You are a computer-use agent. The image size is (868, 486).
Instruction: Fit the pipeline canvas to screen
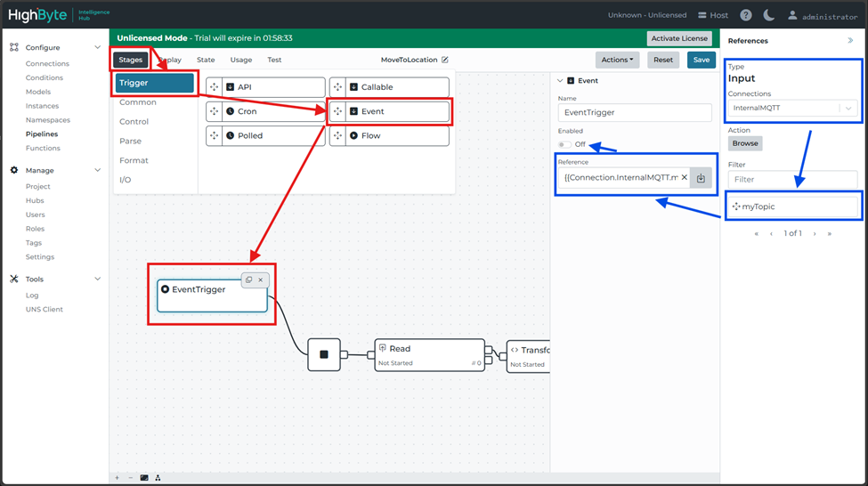pos(144,478)
